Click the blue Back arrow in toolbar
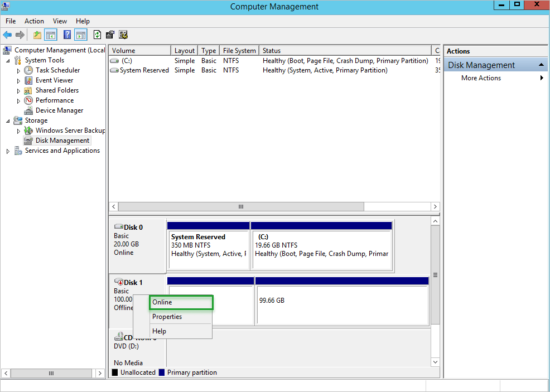Image resolution: width=550 pixels, height=392 pixels. coord(7,35)
